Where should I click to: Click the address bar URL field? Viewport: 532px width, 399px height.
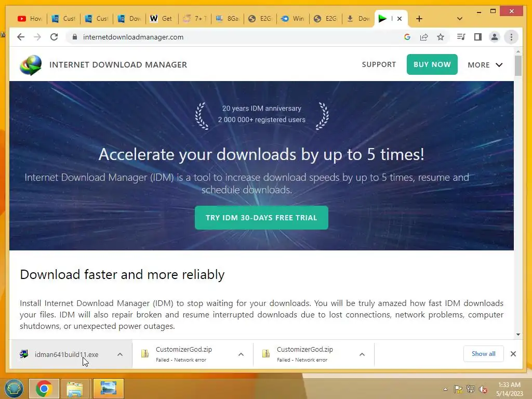(234, 37)
